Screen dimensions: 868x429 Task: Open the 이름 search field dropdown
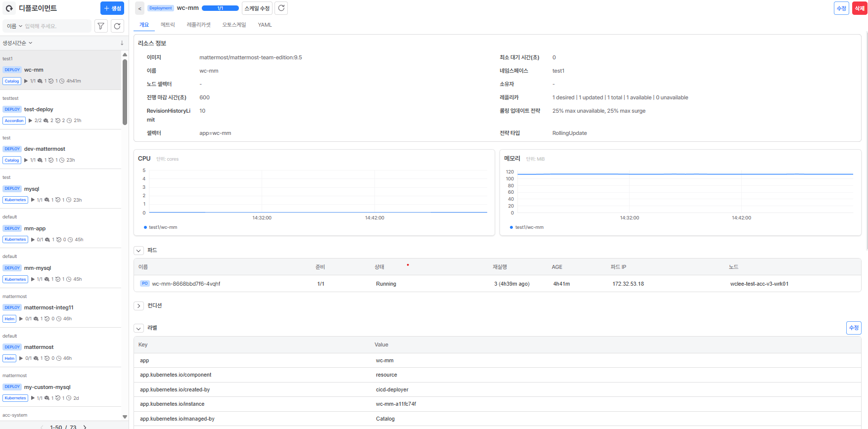14,26
